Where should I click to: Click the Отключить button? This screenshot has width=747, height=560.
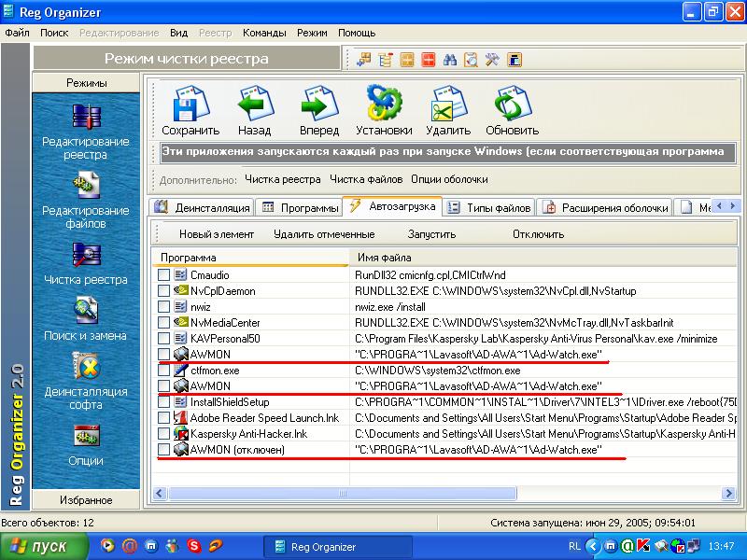coord(539,234)
